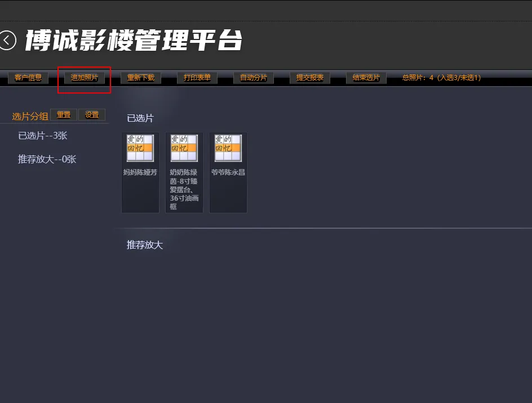Screen dimensions: 532x403
Task: Click the 爷爷陈永昌 caption text
Action: click(228, 172)
